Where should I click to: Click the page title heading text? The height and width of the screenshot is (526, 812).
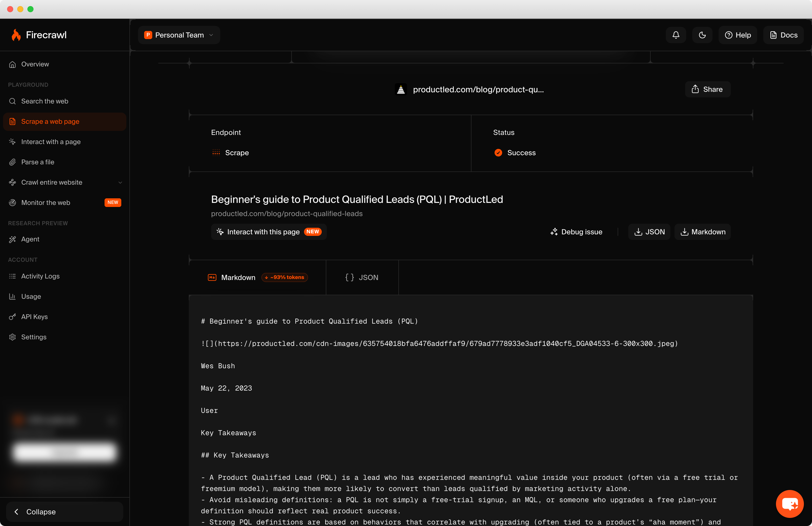357,199
